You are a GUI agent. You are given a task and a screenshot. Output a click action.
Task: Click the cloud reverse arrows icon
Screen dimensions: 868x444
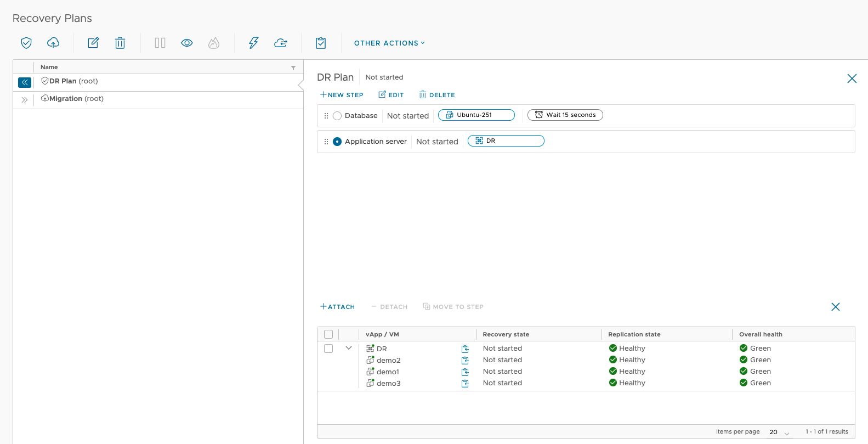281,43
